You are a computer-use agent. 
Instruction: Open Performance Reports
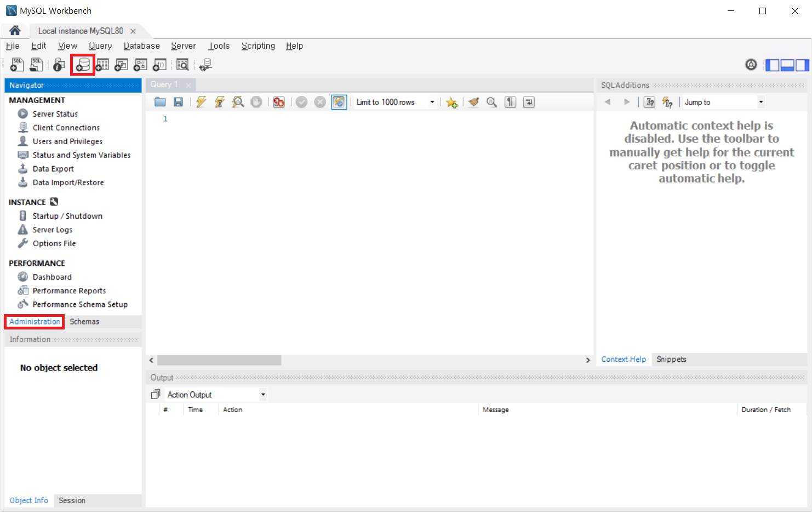coord(69,291)
